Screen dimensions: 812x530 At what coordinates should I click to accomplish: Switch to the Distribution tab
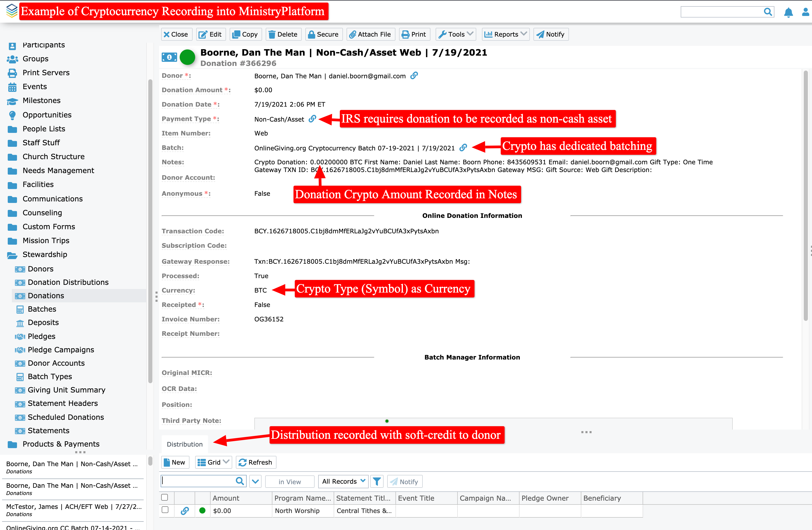[185, 444]
